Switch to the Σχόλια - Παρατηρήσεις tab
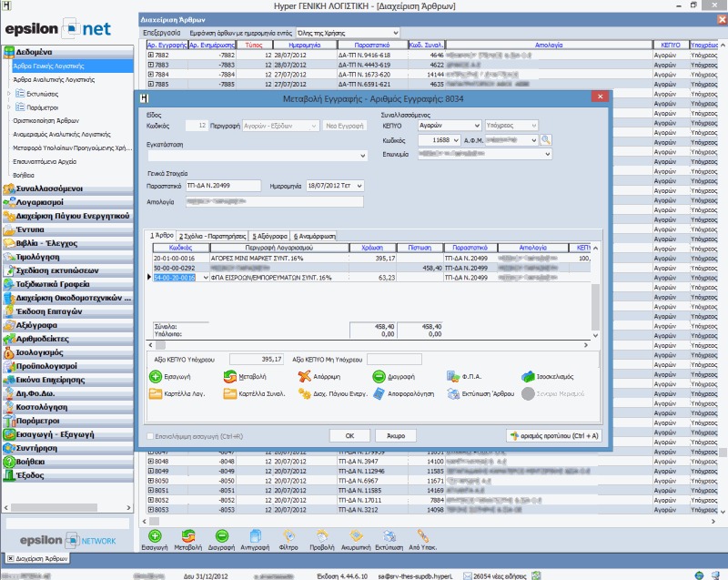This screenshot has height=580, width=728. 213,235
